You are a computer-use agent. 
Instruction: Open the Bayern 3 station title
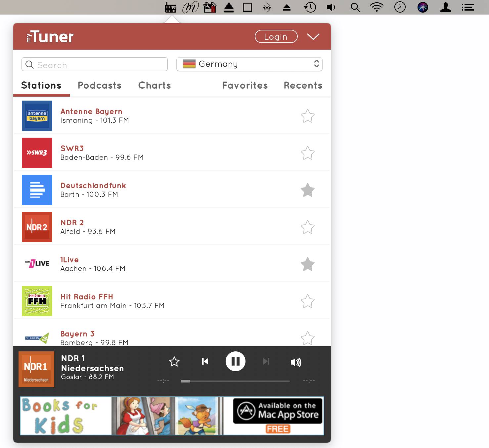coord(77,334)
